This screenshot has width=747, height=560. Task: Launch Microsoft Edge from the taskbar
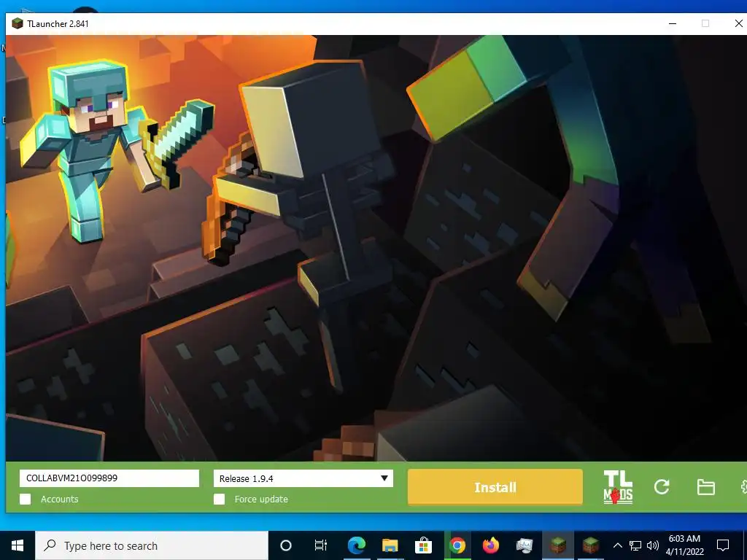(356, 545)
